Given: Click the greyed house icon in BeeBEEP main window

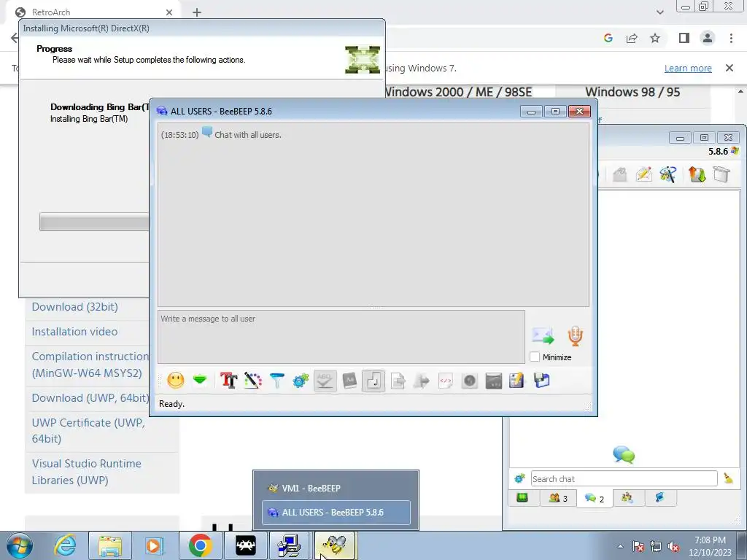Looking at the screenshot, I should [620, 174].
